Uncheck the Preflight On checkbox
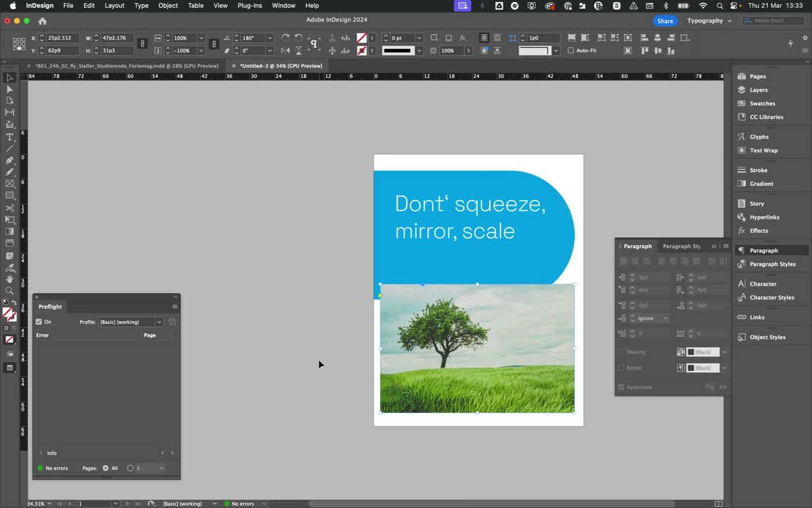Viewport: 812px width, 508px height. coord(39,322)
